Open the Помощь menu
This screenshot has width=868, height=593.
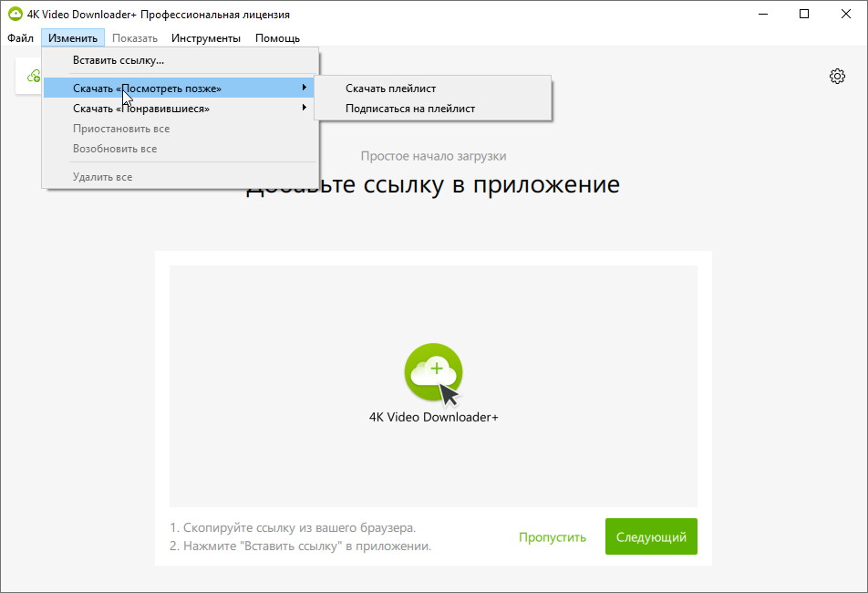pos(277,38)
